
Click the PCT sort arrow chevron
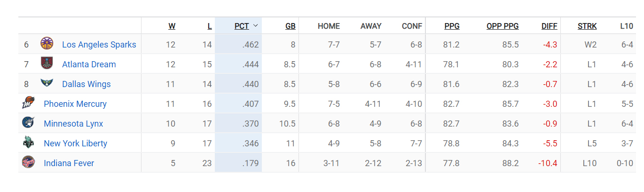(255, 26)
